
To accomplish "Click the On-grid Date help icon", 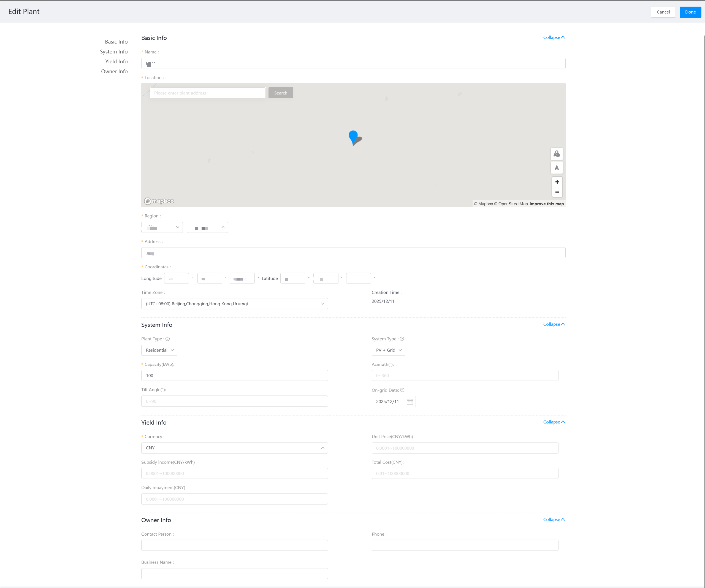I will pos(402,390).
